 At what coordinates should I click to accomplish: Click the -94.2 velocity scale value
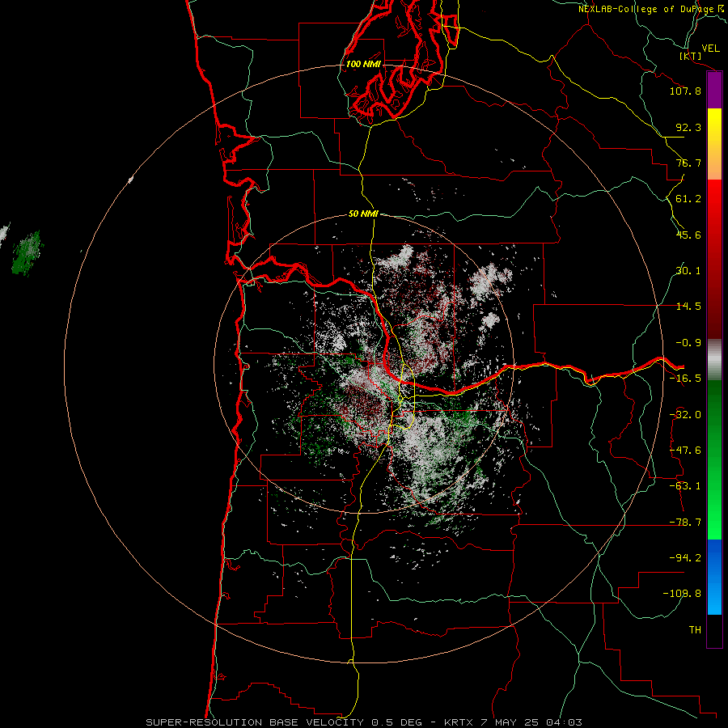(685, 558)
